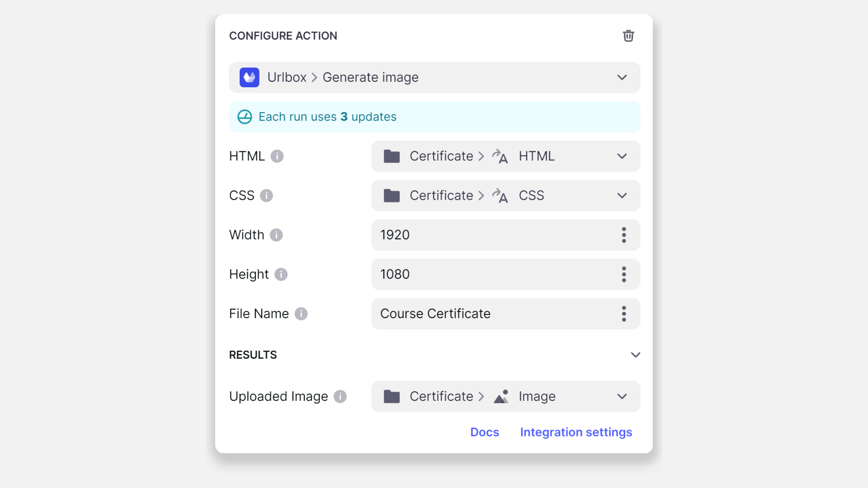The width and height of the screenshot is (868, 488).
Task: Click the usage meter icon beside the updates notice
Action: [244, 117]
